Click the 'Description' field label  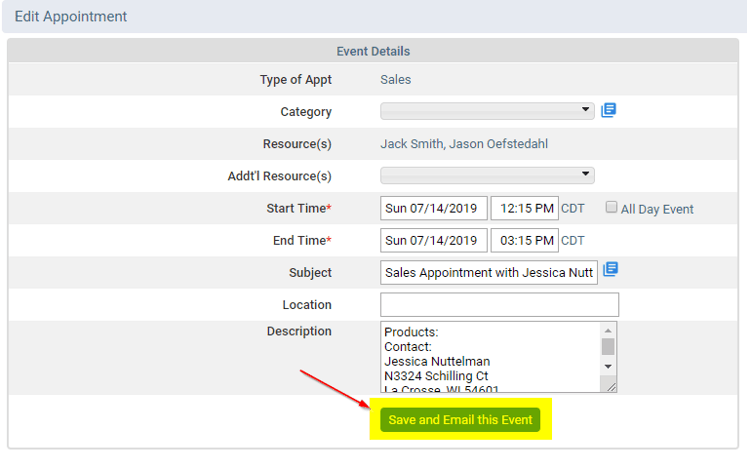pos(299,331)
